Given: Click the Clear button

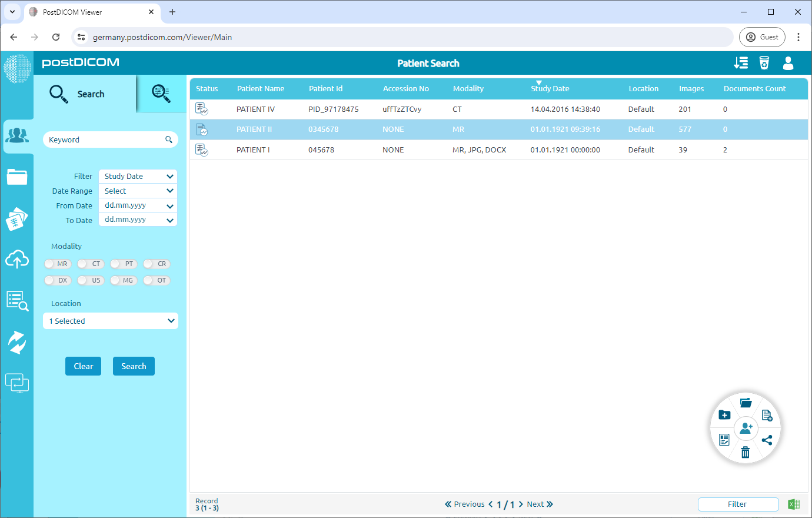Looking at the screenshot, I should 83,366.
